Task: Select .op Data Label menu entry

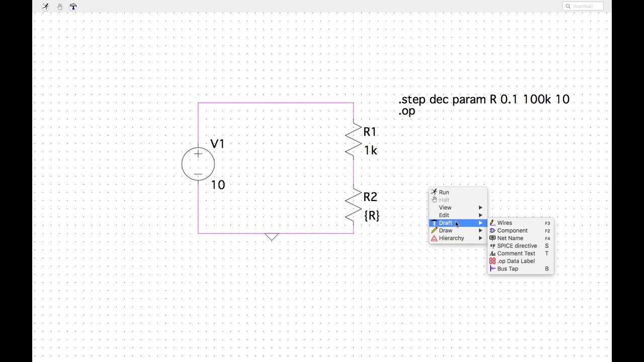Action: pyautogui.click(x=520, y=261)
